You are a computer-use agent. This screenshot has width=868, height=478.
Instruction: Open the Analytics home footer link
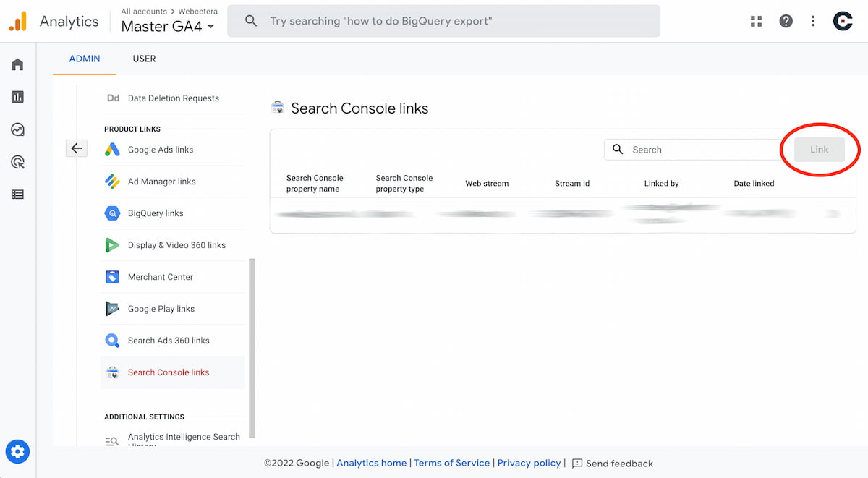[371, 463]
